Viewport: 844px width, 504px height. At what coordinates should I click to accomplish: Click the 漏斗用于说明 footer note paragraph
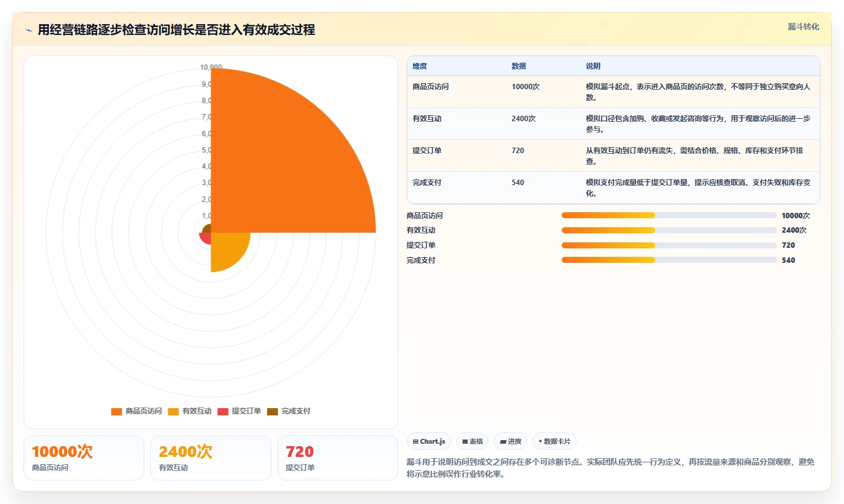click(x=611, y=468)
